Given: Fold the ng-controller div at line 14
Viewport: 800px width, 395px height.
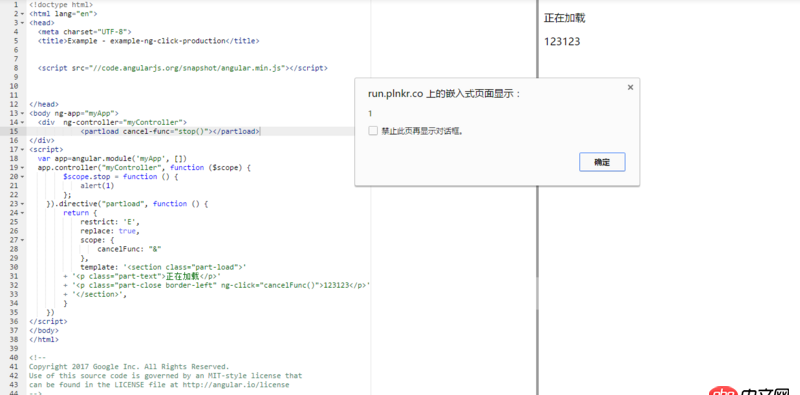Looking at the screenshot, I should tap(22, 122).
